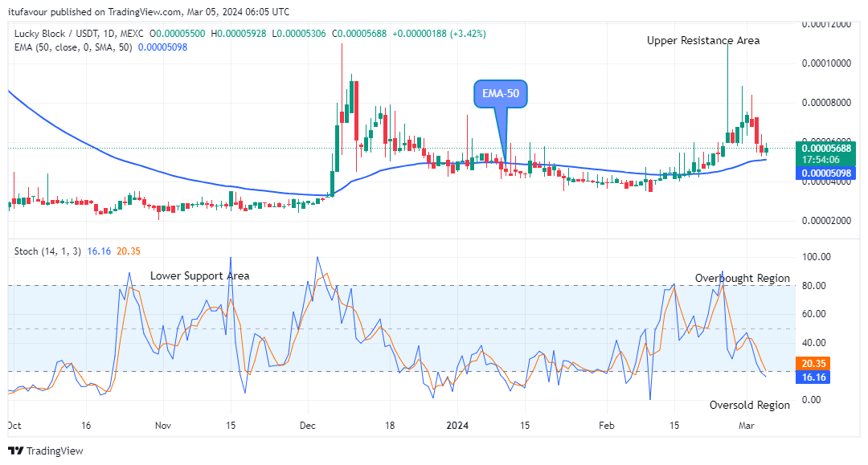Click the 0.00008000 price axis label
Image resolution: width=868 pixels, height=465 pixels.
point(826,103)
